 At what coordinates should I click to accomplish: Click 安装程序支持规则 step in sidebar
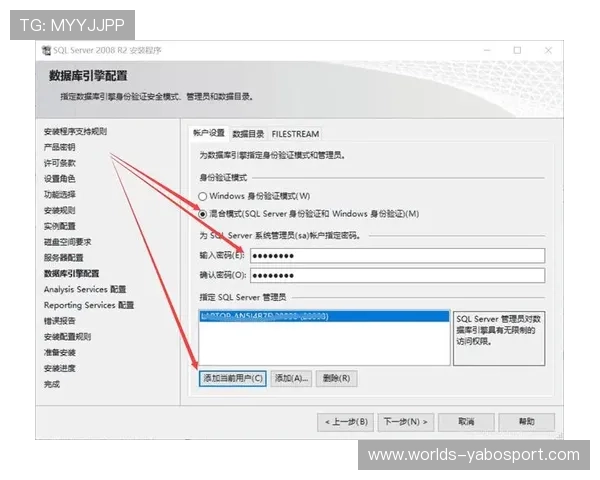click(x=75, y=132)
